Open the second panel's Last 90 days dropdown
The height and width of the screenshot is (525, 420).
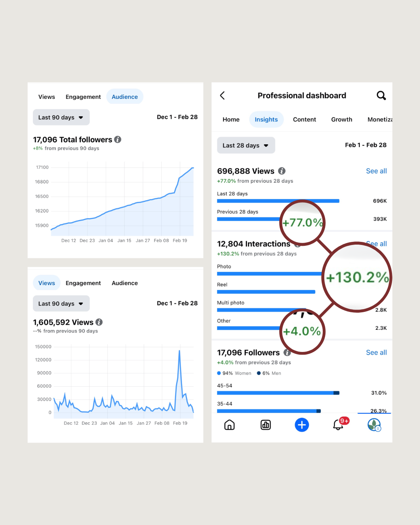(x=61, y=303)
